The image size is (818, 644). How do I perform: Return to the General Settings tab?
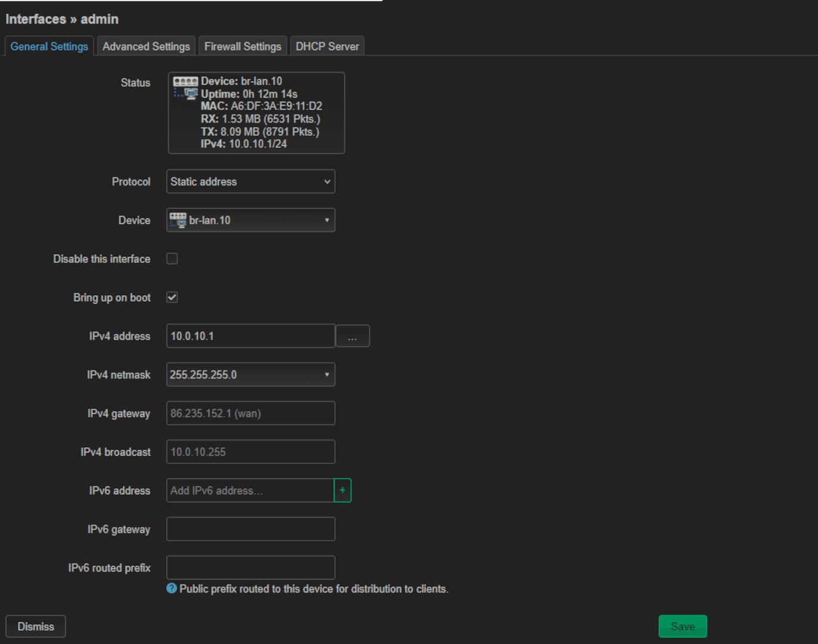point(49,46)
